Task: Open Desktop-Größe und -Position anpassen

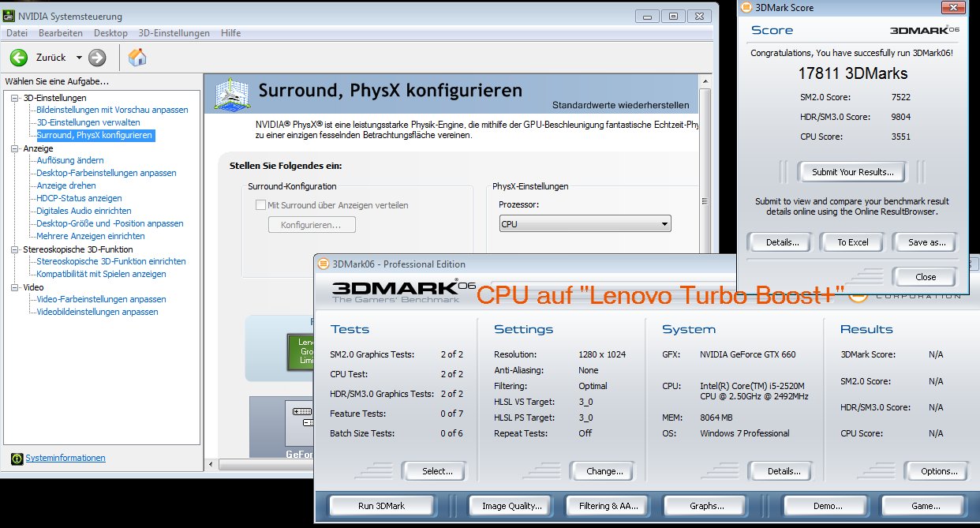Action: click(x=110, y=223)
